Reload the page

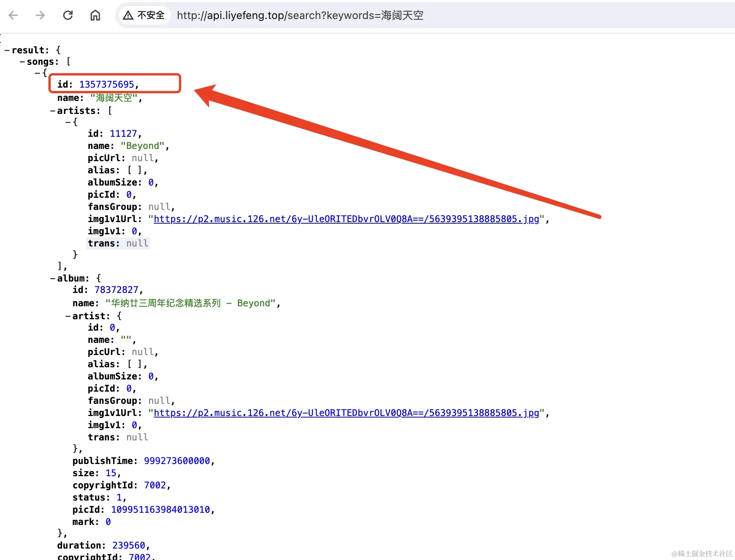tap(68, 15)
